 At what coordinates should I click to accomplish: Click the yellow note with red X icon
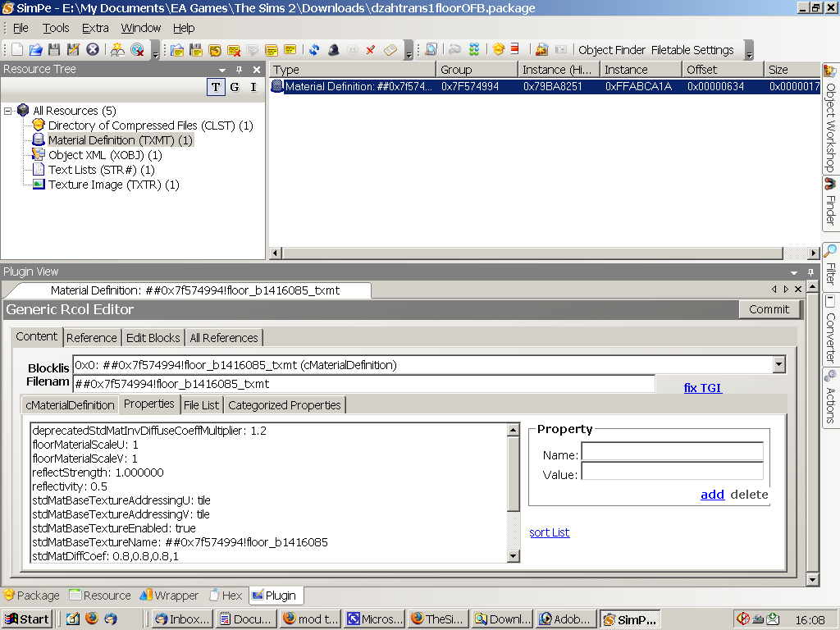pos(234,50)
